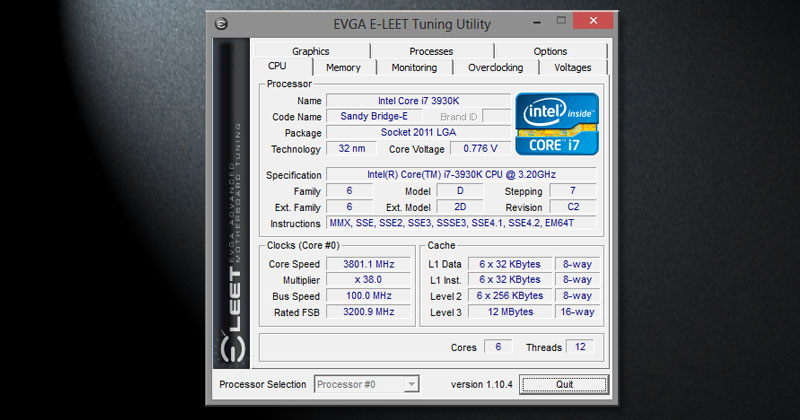Click the Model value D
Screen dimensions: 800x420
point(460,191)
